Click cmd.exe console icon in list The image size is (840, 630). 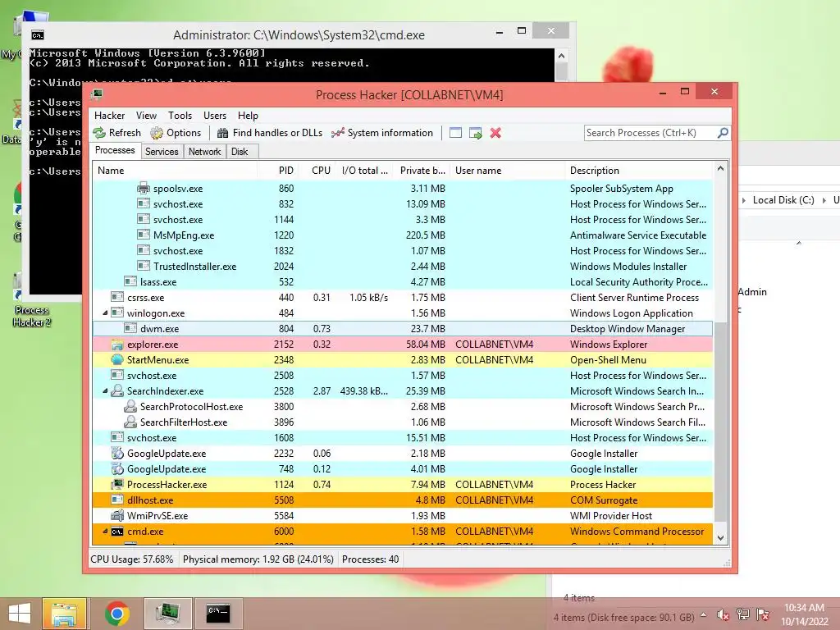click(116, 532)
